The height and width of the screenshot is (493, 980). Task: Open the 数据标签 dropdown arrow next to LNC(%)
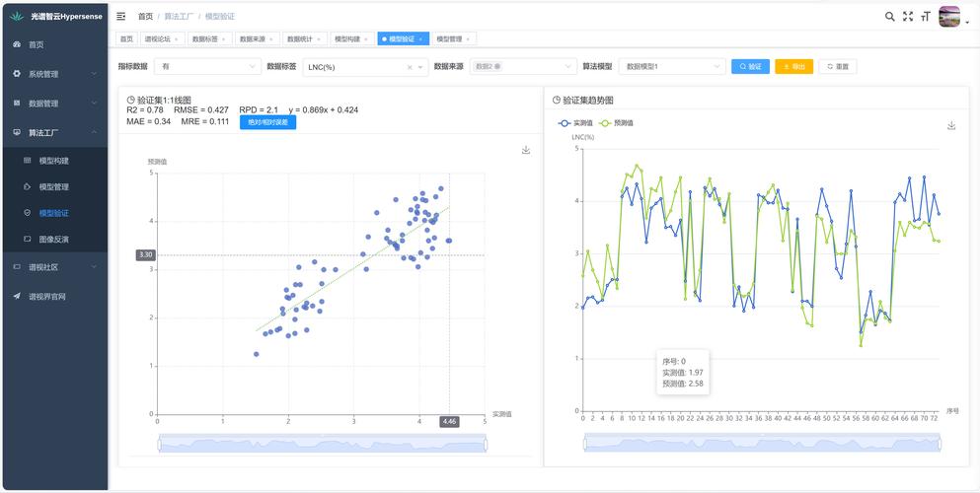(x=420, y=67)
